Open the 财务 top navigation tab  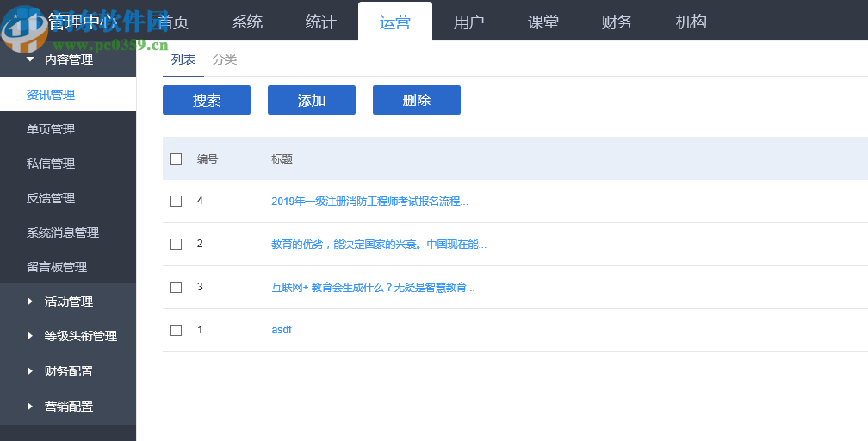pos(617,22)
